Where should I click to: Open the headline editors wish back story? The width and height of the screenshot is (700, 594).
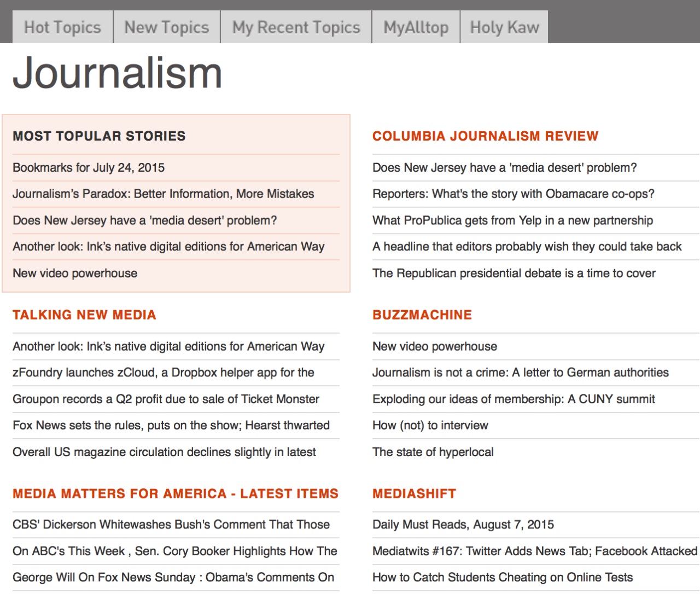pyautogui.click(x=527, y=247)
